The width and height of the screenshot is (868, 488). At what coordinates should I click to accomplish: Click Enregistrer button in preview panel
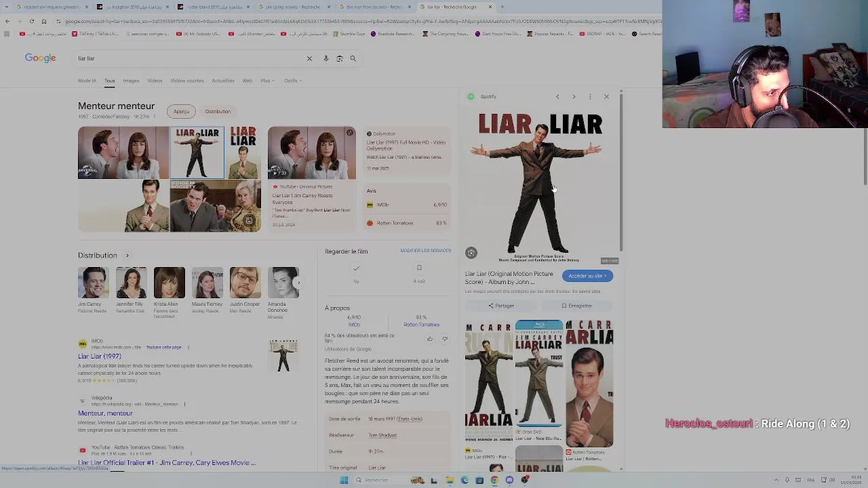pos(576,306)
